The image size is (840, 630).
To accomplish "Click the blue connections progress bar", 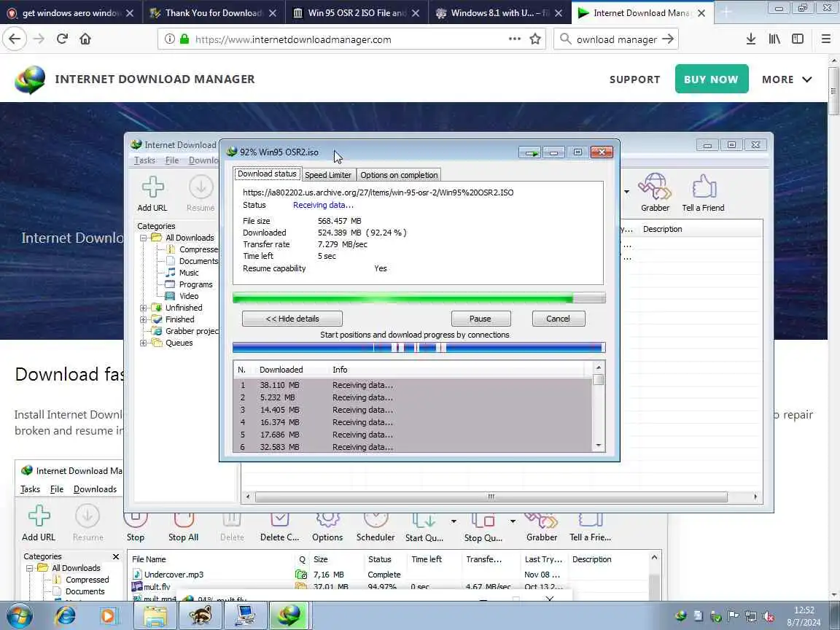I will pyautogui.click(x=419, y=348).
